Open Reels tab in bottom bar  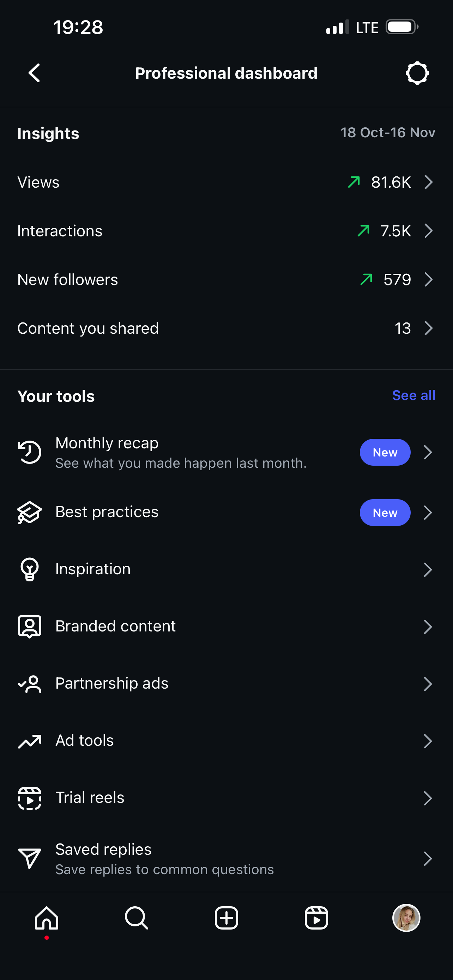pos(316,918)
